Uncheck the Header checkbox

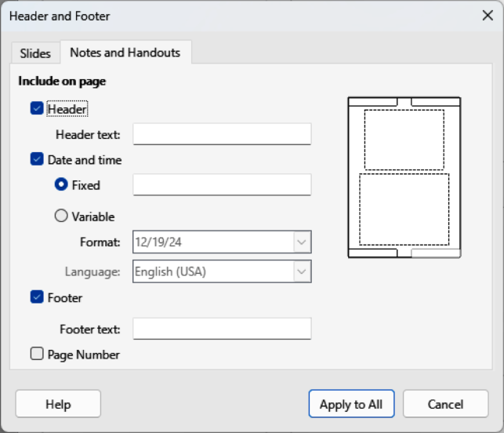point(37,109)
